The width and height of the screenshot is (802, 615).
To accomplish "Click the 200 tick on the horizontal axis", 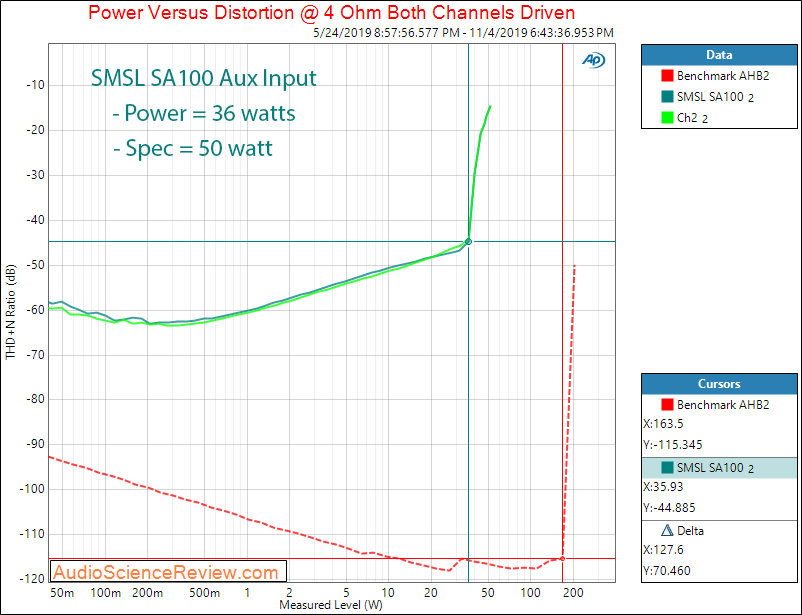I will click(573, 593).
